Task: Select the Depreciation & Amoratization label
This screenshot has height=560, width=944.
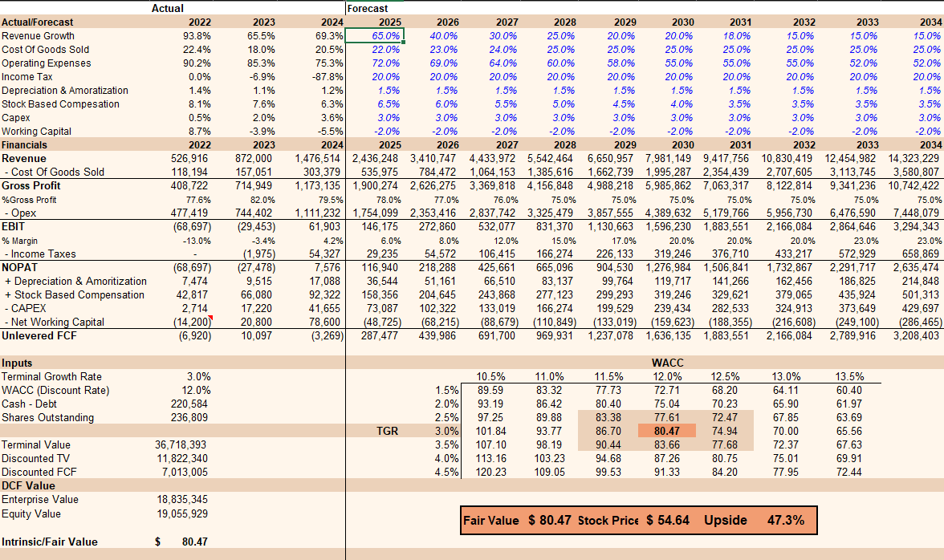Action: pyautogui.click(x=65, y=90)
